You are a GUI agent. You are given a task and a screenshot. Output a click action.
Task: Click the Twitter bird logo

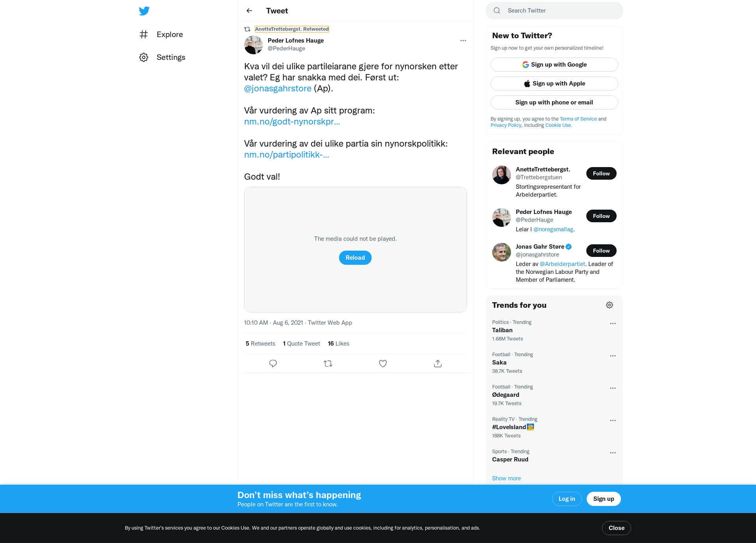144,11
